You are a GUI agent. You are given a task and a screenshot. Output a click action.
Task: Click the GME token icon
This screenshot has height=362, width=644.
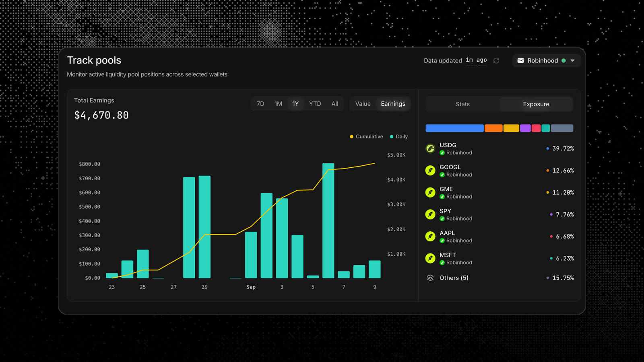[430, 192]
